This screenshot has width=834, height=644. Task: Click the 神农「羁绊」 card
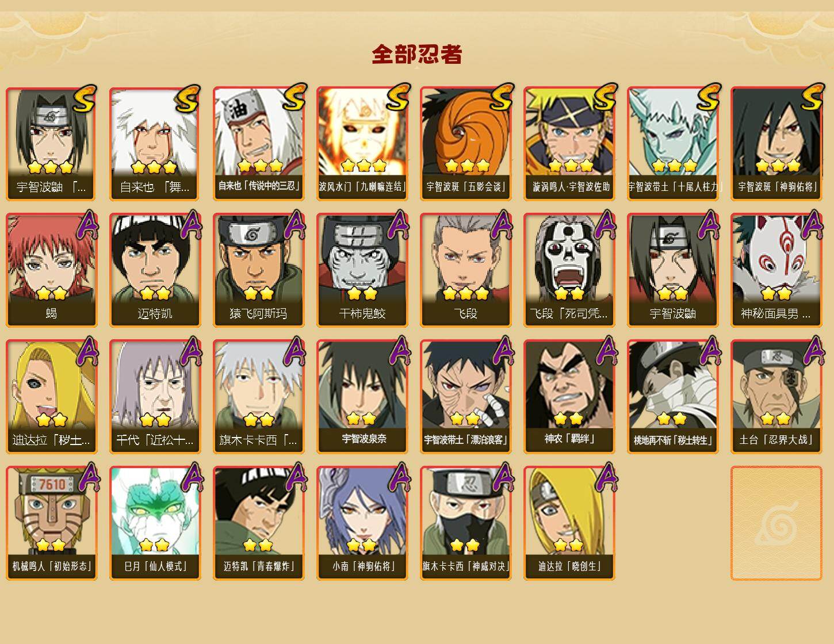(x=569, y=396)
